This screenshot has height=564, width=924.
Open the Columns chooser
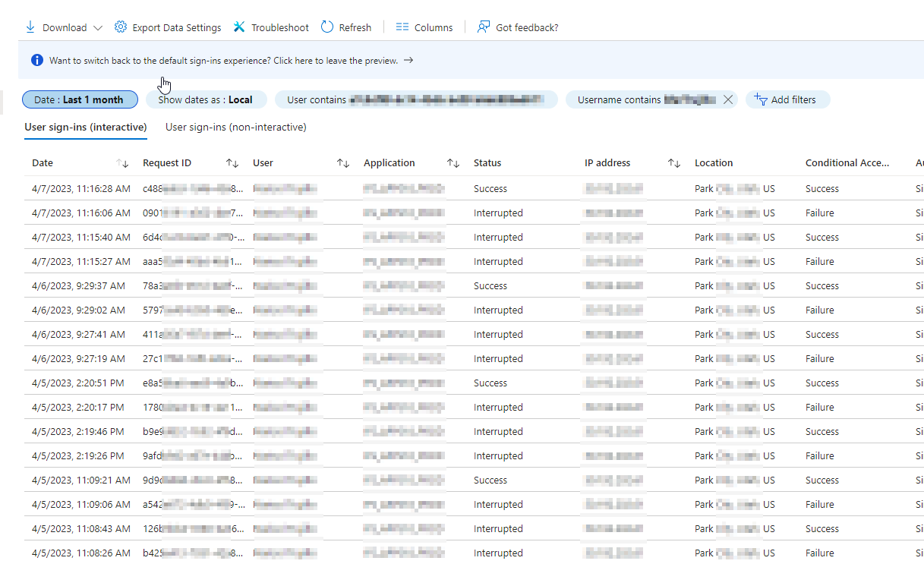(x=424, y=27)
